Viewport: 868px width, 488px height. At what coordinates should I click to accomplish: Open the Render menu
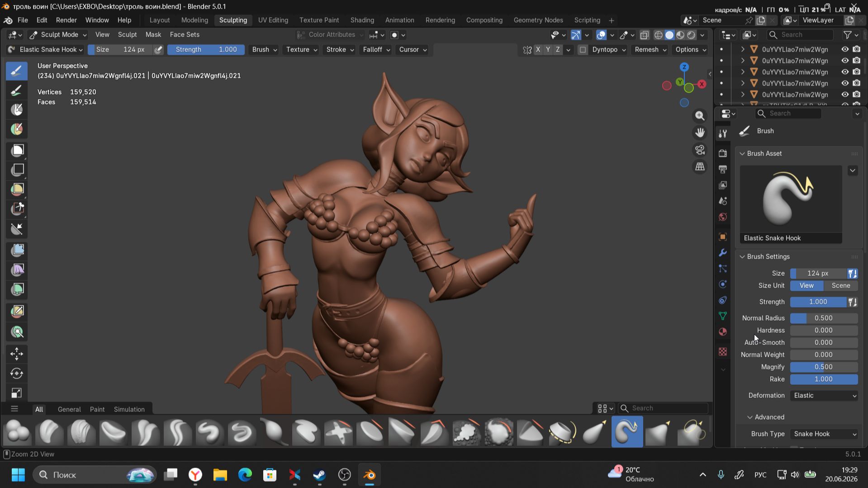tap(66, 20)
